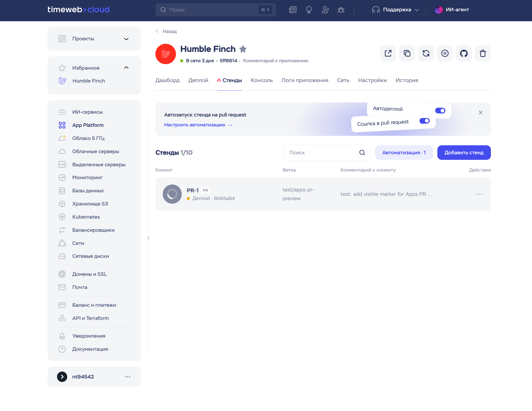Open the Логи приложения tab
The height and width of the screenshot is (411, 532).
pos(305,80)
